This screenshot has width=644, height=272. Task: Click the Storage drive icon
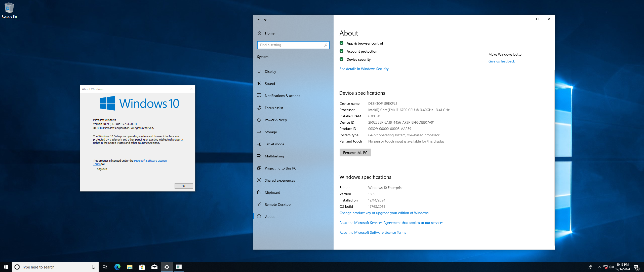[259, 132]
